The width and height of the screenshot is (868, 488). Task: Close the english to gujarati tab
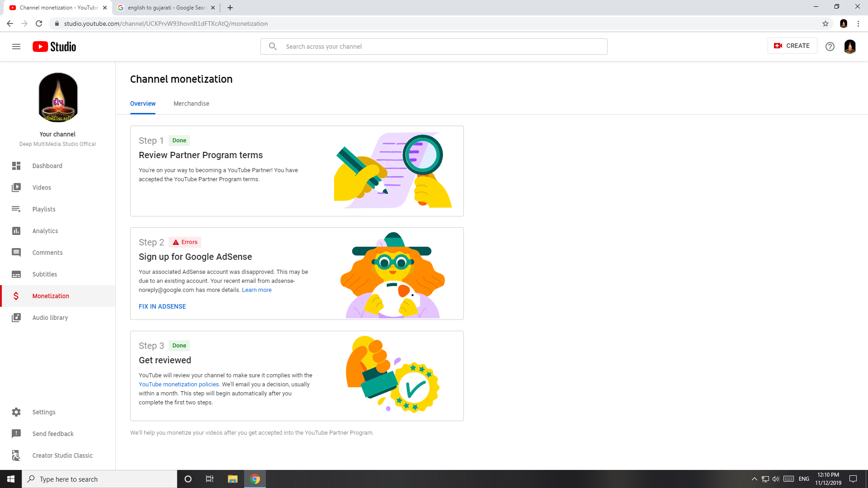point(213,8)
